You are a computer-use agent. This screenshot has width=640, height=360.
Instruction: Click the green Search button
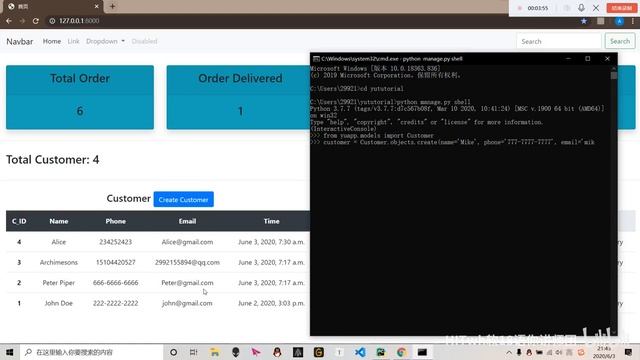click(x=620, y=41)
